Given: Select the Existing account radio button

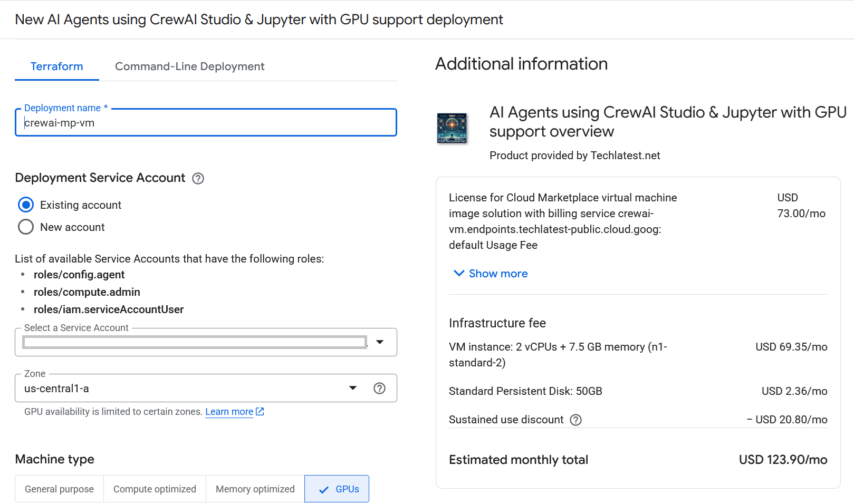Looking at the screenshot, I should click(26, 205).
